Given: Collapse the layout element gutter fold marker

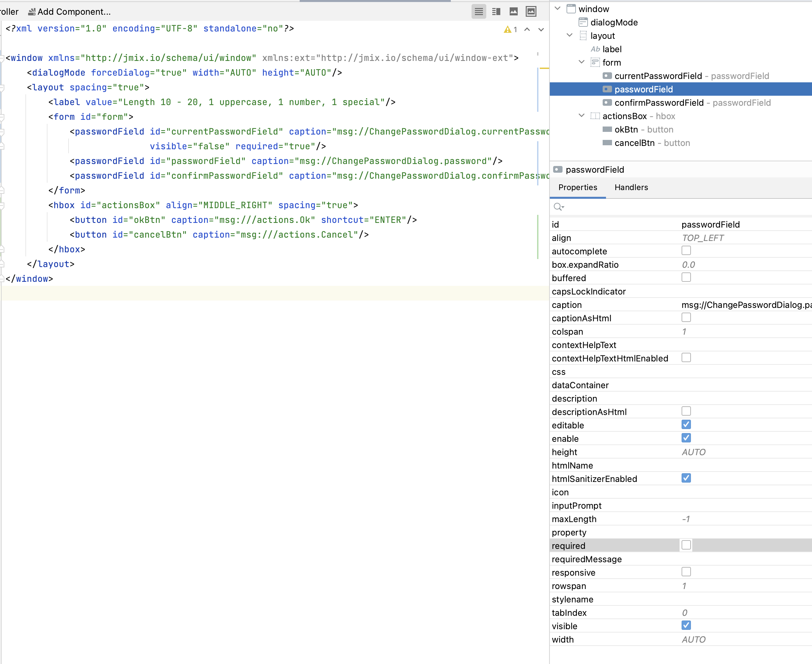Looking at the screenshot, I should tap(2, 88).
